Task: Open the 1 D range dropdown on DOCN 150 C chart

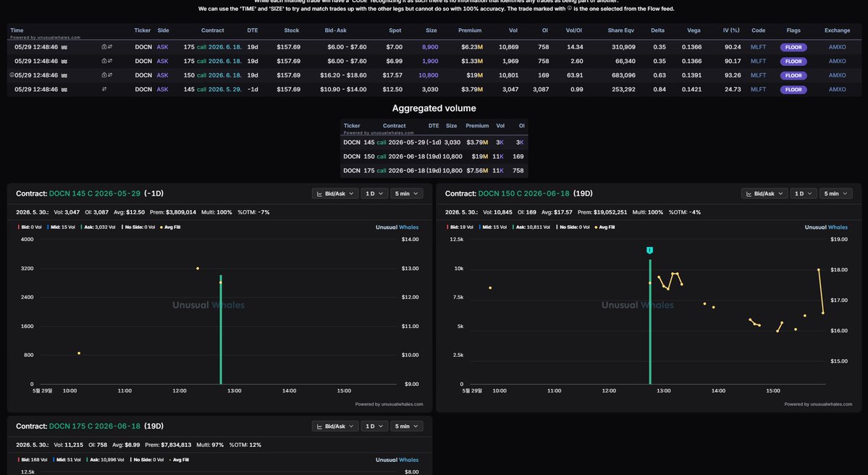Action: point(804,194)
